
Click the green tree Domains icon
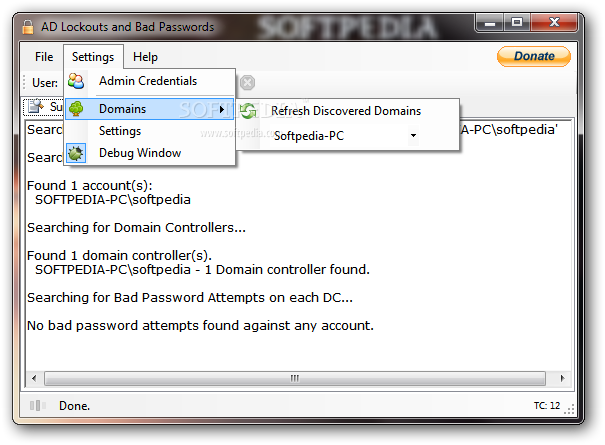[x=76, y=109]
